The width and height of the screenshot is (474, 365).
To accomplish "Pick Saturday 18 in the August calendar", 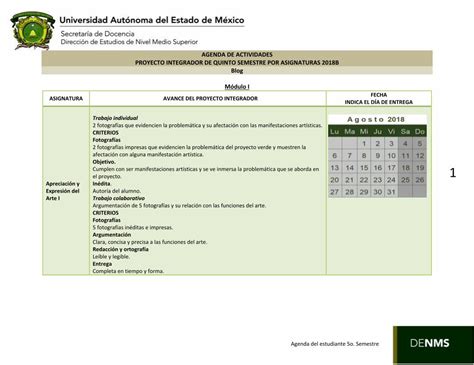I will click(x=405, y=168).
